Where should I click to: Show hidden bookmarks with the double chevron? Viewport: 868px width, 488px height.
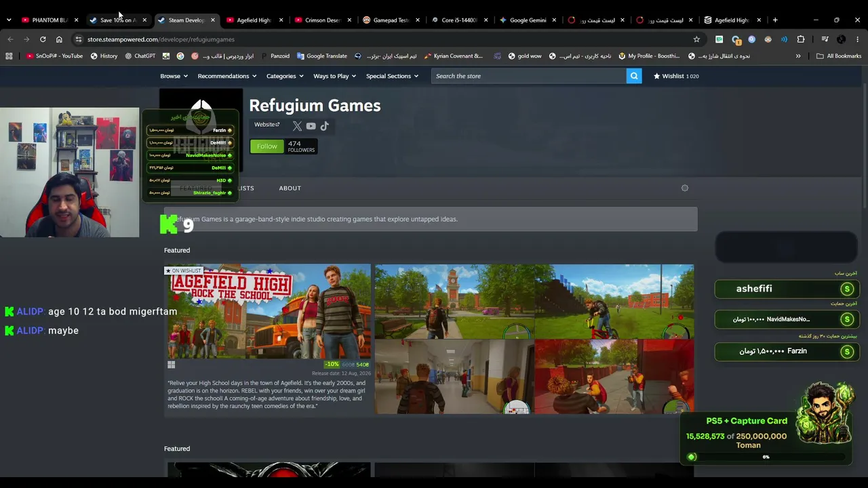tap(798, 56)
